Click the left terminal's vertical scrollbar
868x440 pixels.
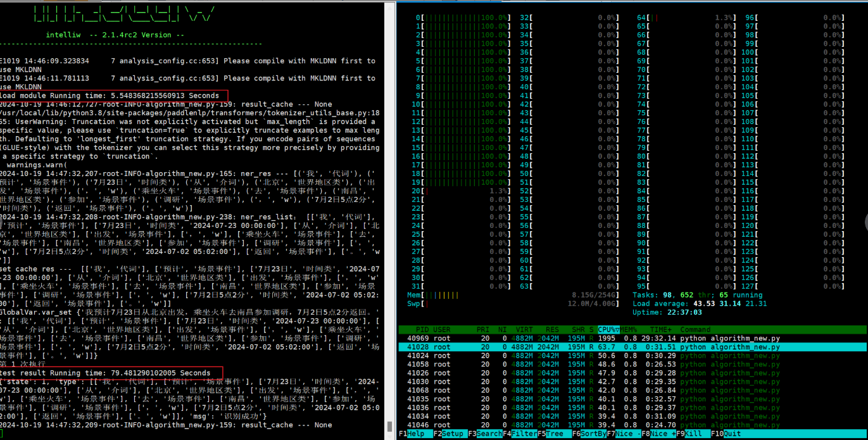[391, 222]
